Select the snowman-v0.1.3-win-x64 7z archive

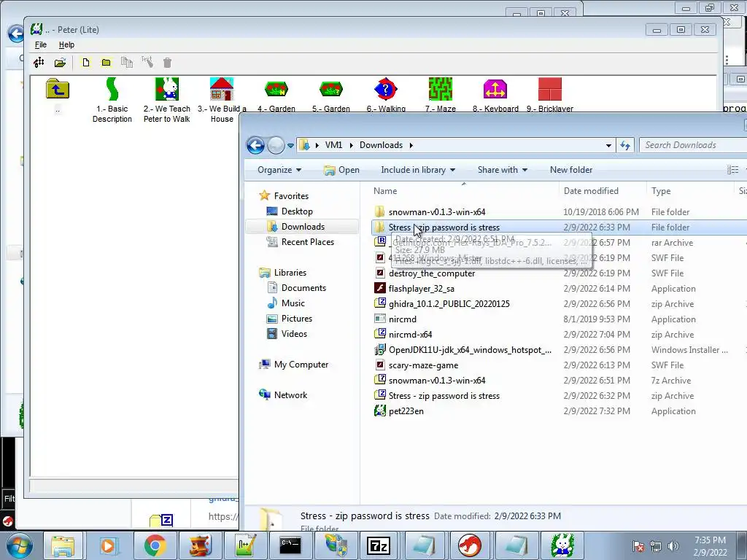437,381
